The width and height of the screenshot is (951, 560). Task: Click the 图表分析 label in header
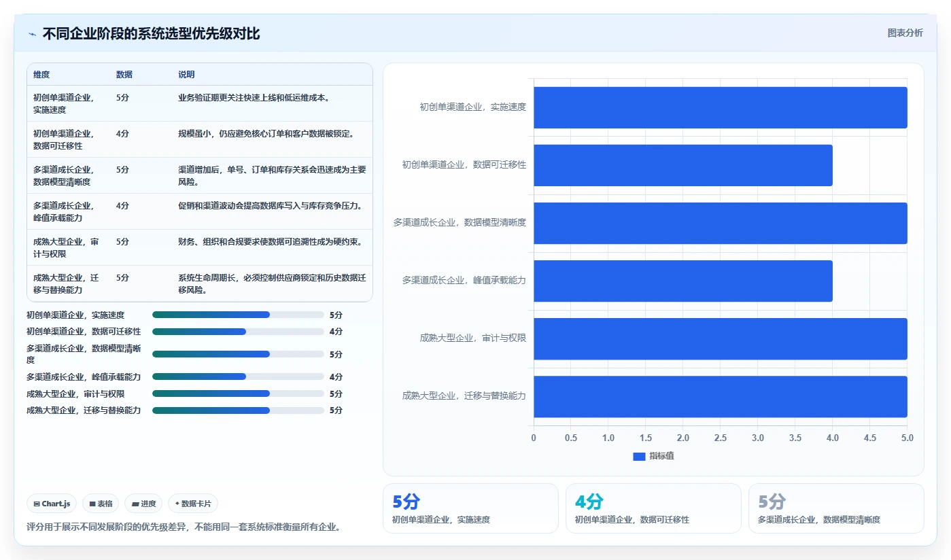coord(905,33)
